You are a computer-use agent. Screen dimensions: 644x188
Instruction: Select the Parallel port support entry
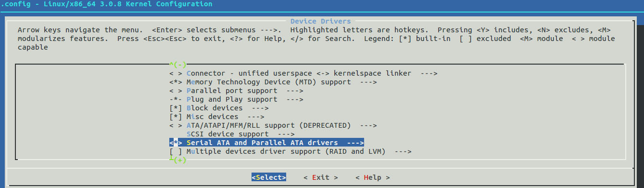click(x=236, y=91)
